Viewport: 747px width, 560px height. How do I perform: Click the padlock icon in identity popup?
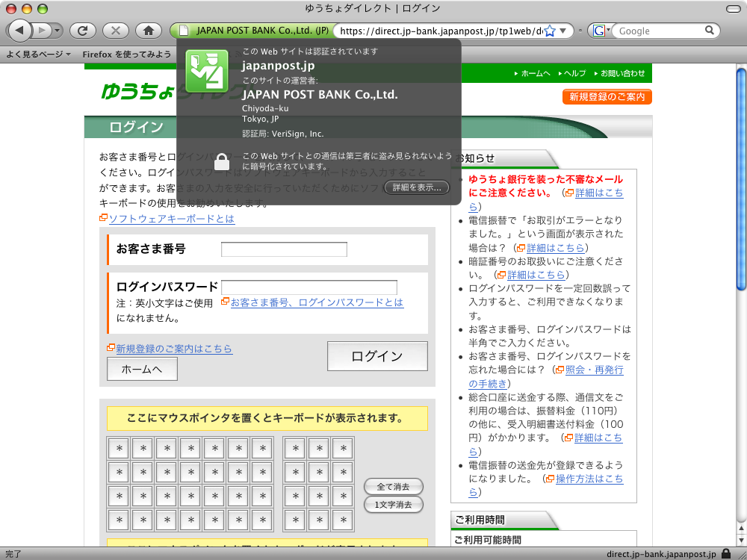[x=222, y=161]
